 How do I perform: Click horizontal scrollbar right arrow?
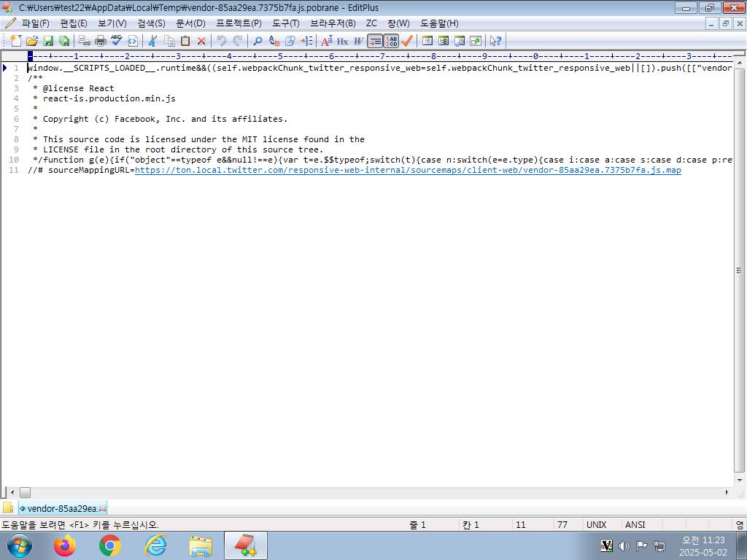(727, 492)
